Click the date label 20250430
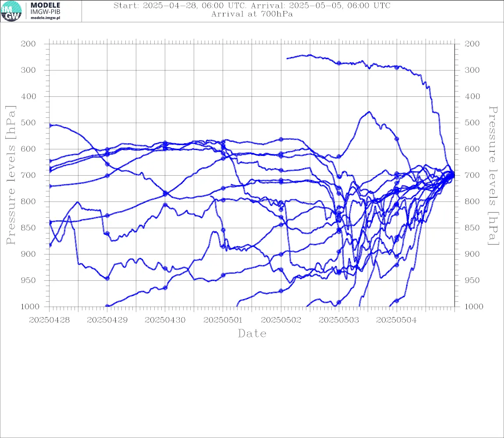This screenshot has width=504, height=438. click(x=165, y=320)
